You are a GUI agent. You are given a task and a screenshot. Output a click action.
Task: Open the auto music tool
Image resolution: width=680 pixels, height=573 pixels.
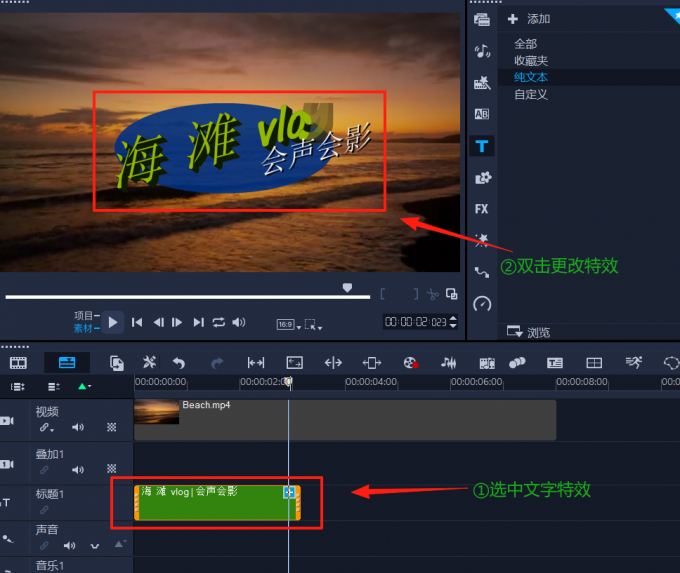click(487, 363)
